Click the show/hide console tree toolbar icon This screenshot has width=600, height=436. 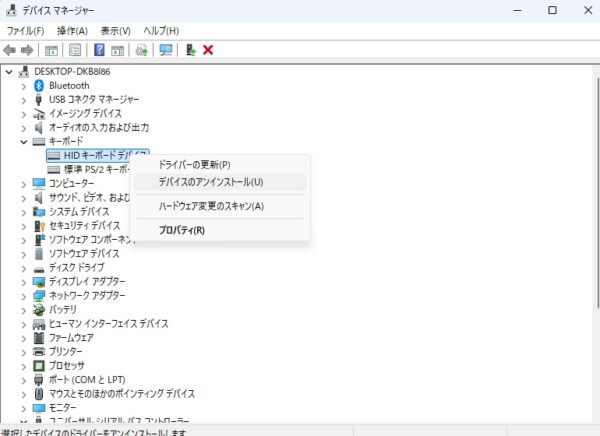pyautogui.click(x=51, y=50)
